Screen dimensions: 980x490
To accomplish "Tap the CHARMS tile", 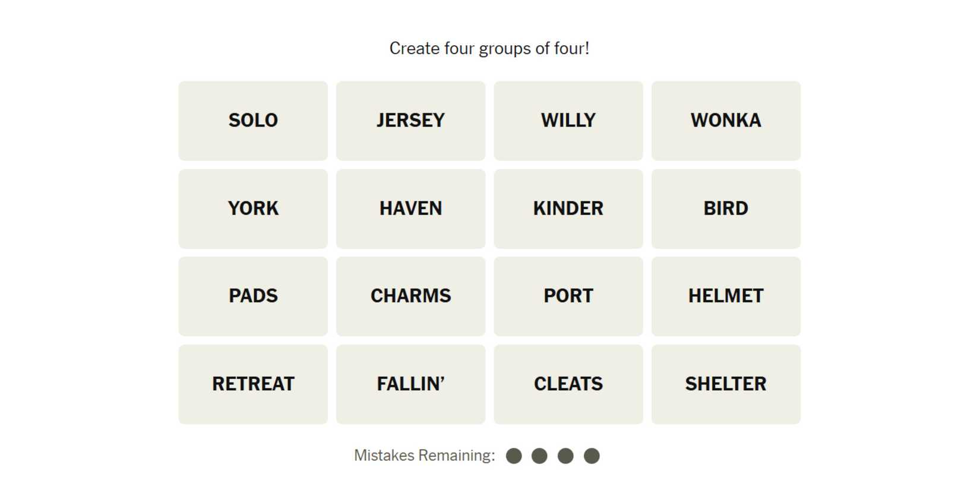I will click(410, 296).
